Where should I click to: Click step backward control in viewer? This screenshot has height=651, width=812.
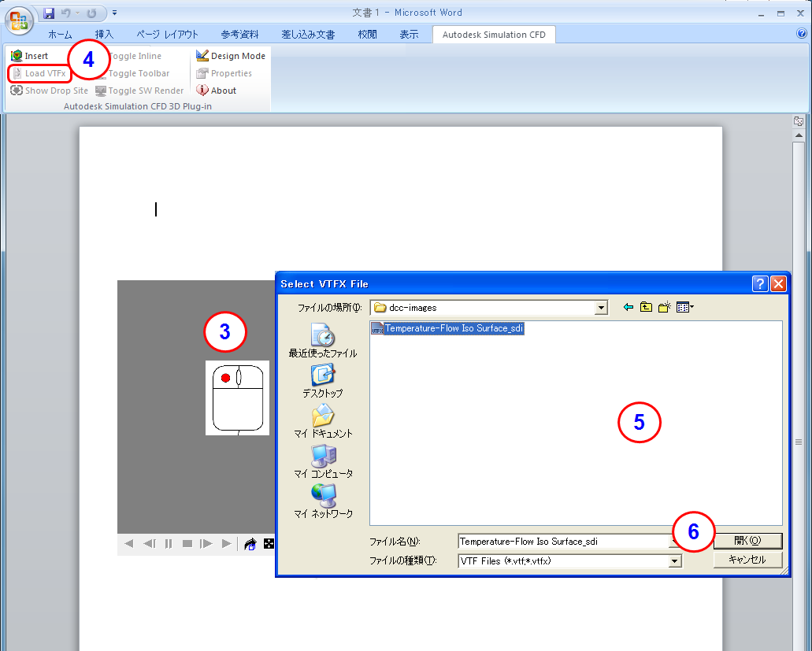(149, 543)
